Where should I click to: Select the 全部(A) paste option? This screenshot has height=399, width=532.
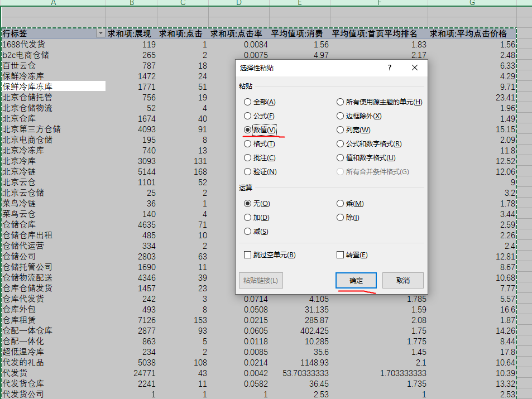click(x=247, y=102)
